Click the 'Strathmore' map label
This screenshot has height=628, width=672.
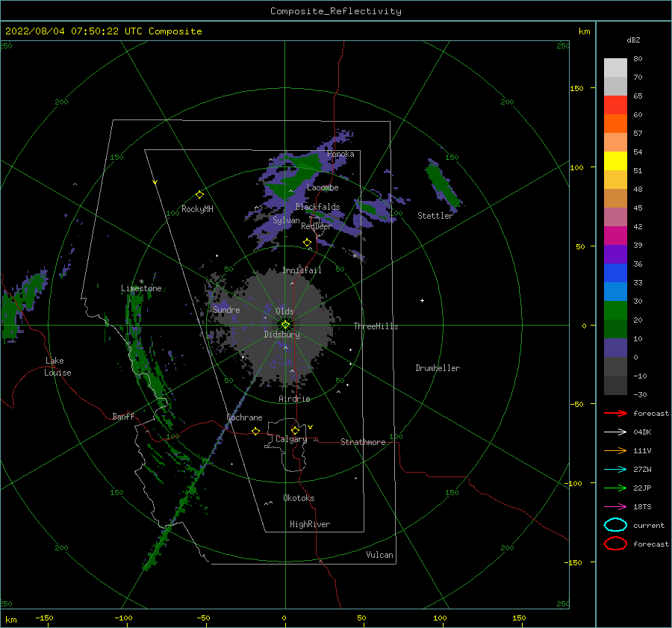(363, 442)
